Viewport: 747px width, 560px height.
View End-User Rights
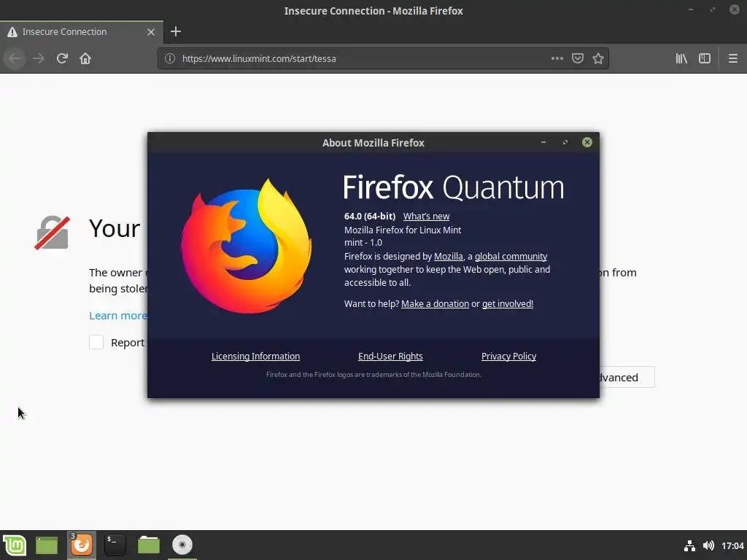tap(390, 356)
